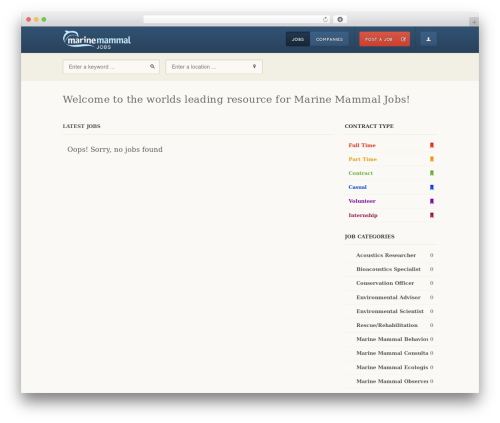Open the user account icon button
Image resolution: width=500 pixels, height=423 pixels.
click(x=428, y=39)
